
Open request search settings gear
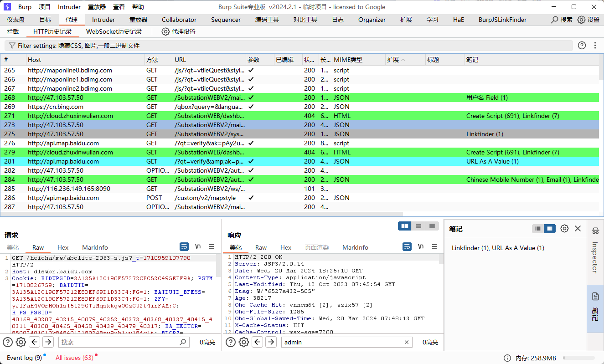coord(21,342)
